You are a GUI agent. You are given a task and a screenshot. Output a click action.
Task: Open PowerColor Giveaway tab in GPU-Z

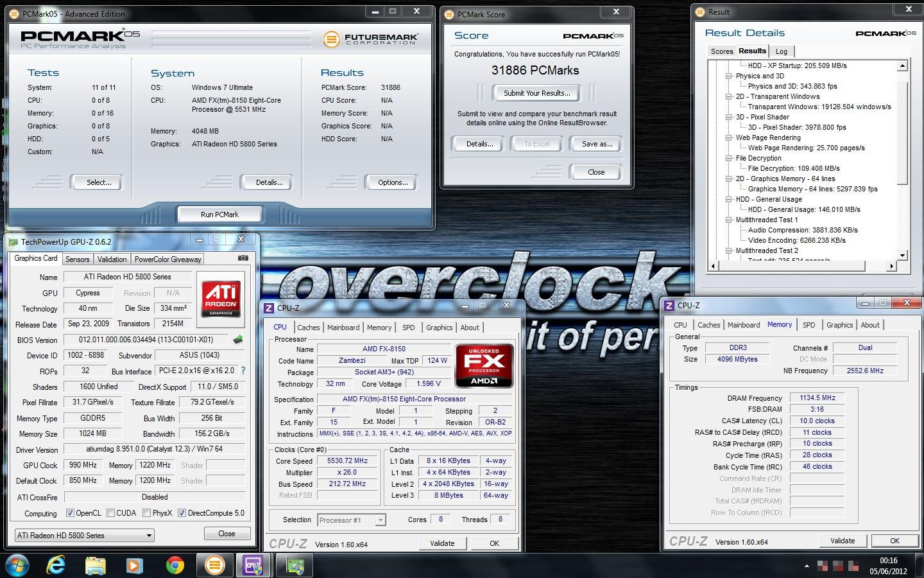[x=167, y=259]
